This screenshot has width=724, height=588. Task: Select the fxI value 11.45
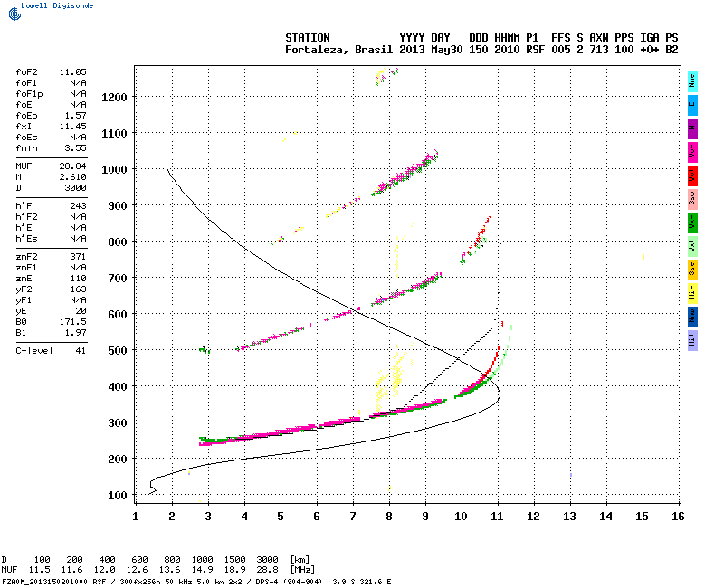tap(73, 127)
